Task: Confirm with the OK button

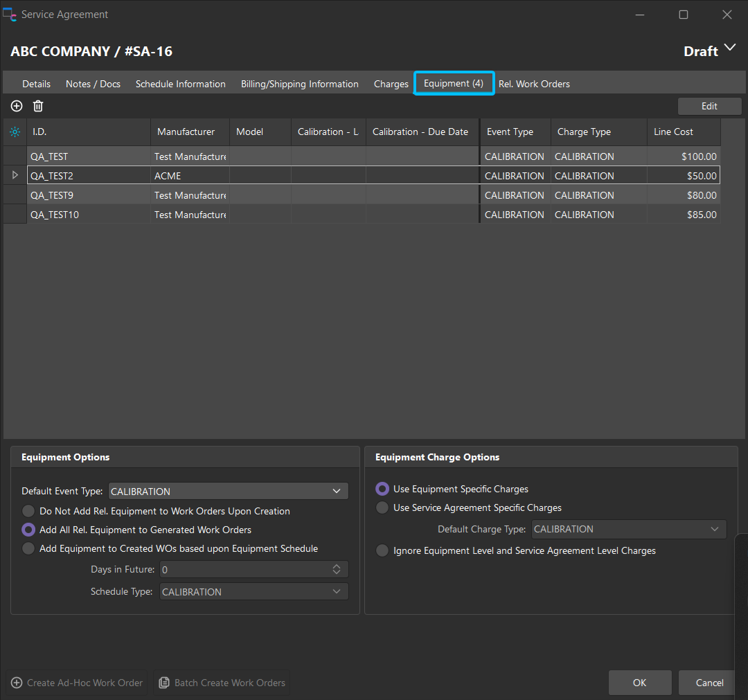Action: coord(639,683)
